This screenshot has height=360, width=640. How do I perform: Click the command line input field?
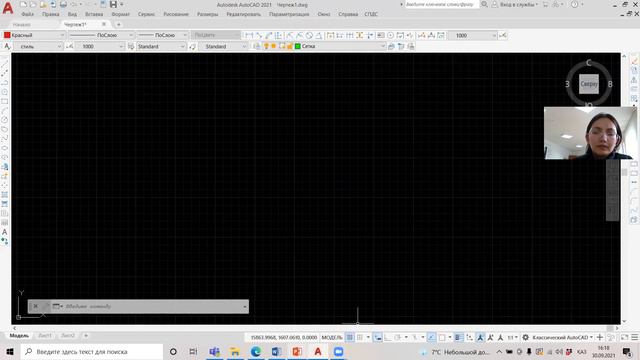click(x=153, y=306)
